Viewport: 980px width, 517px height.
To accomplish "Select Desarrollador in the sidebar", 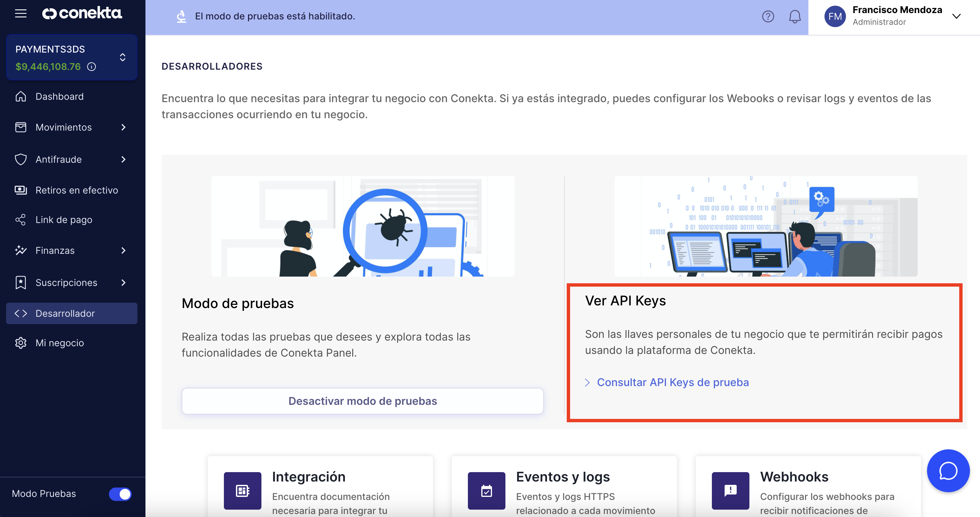I will pos(71,313).
